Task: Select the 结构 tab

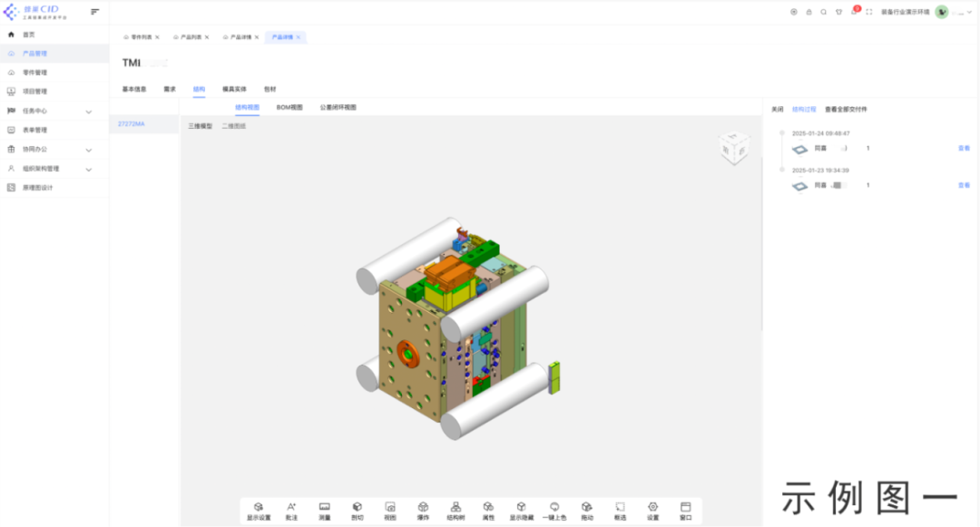Action: (199, 89)
